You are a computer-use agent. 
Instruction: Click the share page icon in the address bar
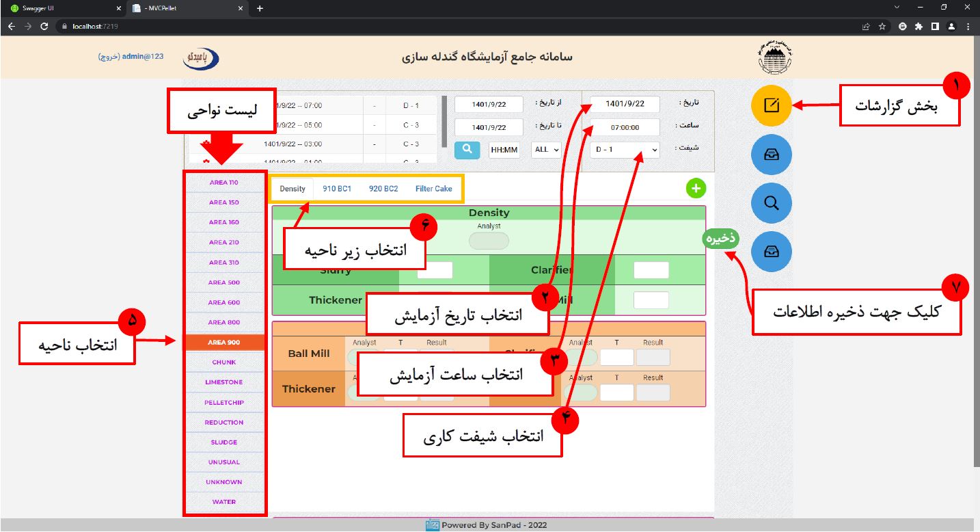coord(866,27)
